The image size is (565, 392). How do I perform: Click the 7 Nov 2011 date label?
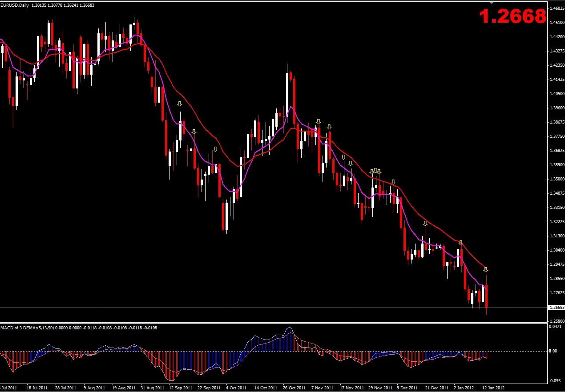click(323, 388)
